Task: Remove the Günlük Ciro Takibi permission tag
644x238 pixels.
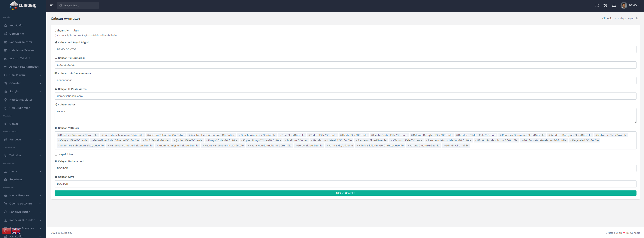Action: pyautogui.click(x=444, y=146)
